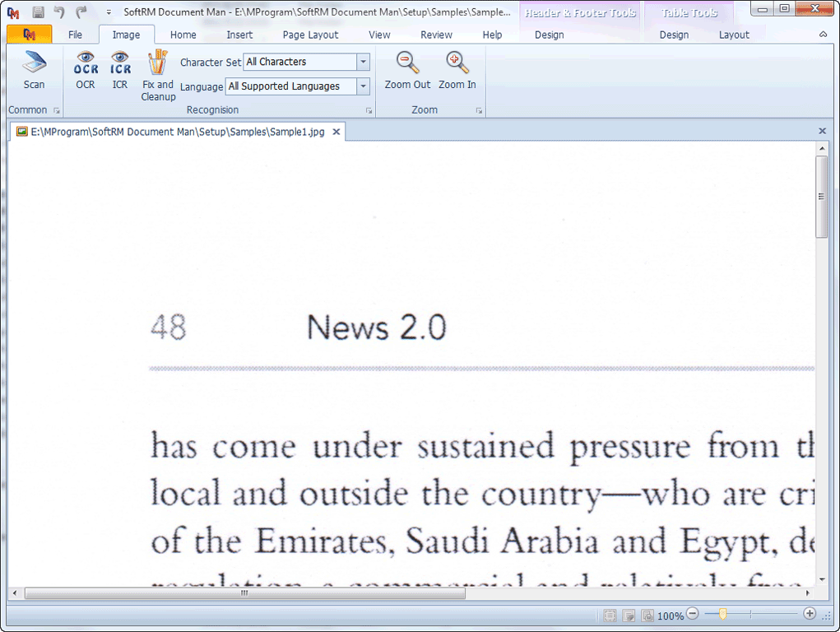840x632 pixels.
Task: Run OCR recognition on the image
Action: (x=86, y=70)
